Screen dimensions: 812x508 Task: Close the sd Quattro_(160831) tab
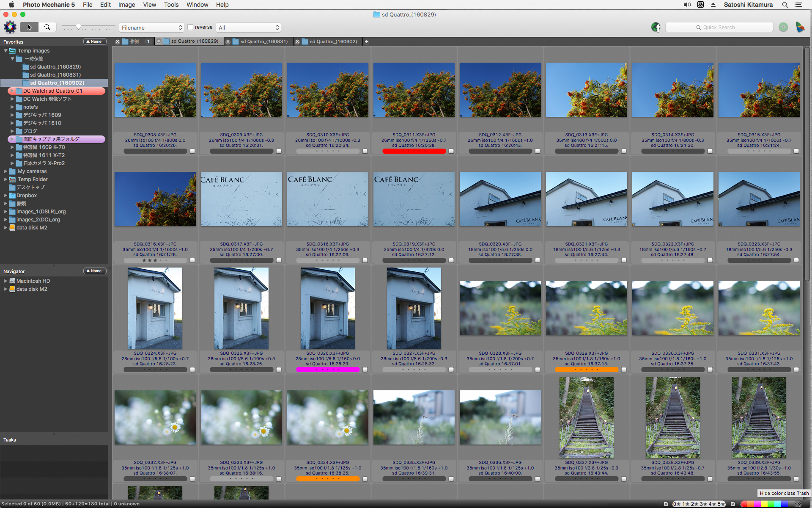228,41
